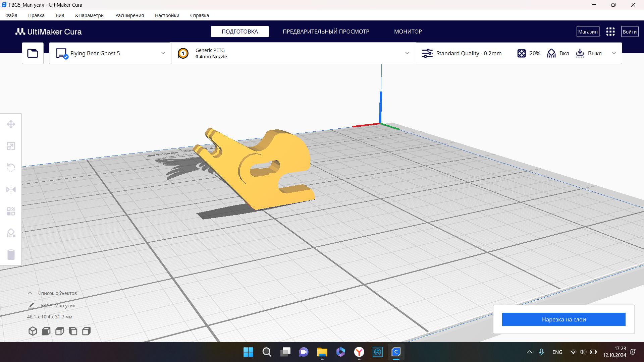This screenshot has width=644, height=362.
Task: Collapse the Список объектов list
Action: click(30, 293)
